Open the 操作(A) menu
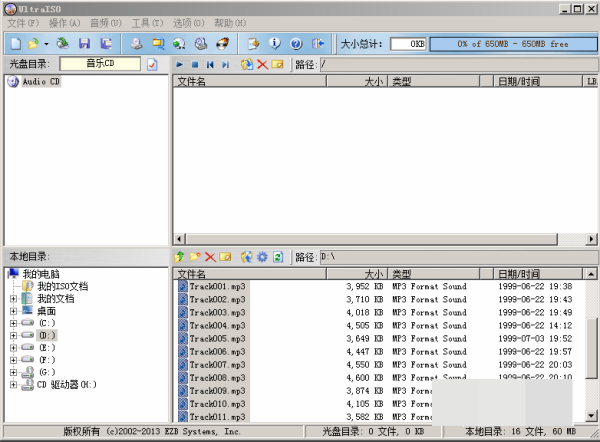The height and width of the screenshot is (442, 600). click(x=64, y=23)
